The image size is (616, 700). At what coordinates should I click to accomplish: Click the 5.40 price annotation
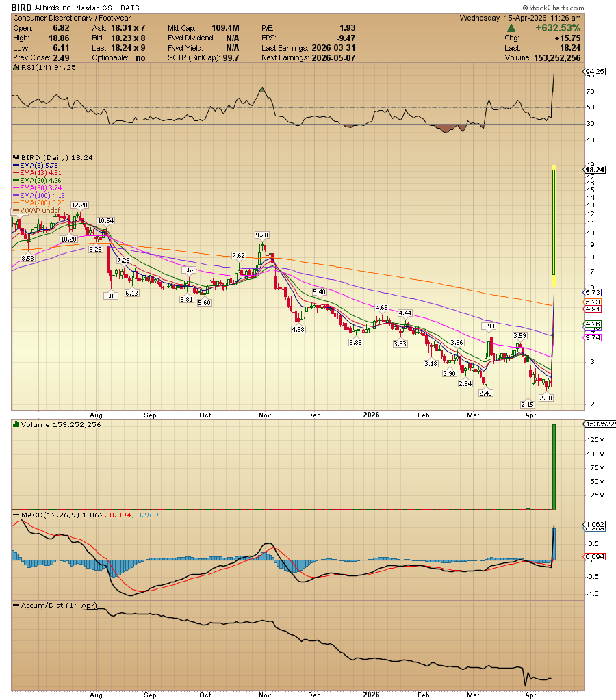tap(320, 291)
